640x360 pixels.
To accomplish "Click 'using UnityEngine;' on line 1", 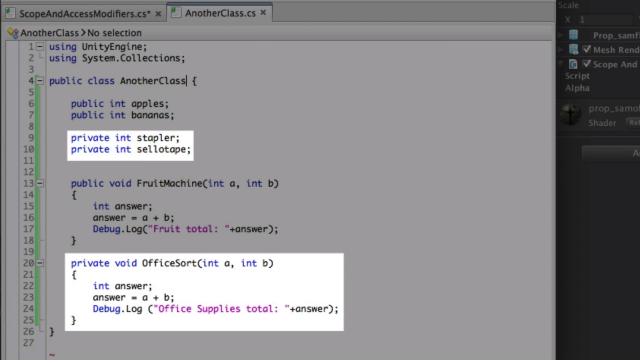I will (x=98, y=47).
